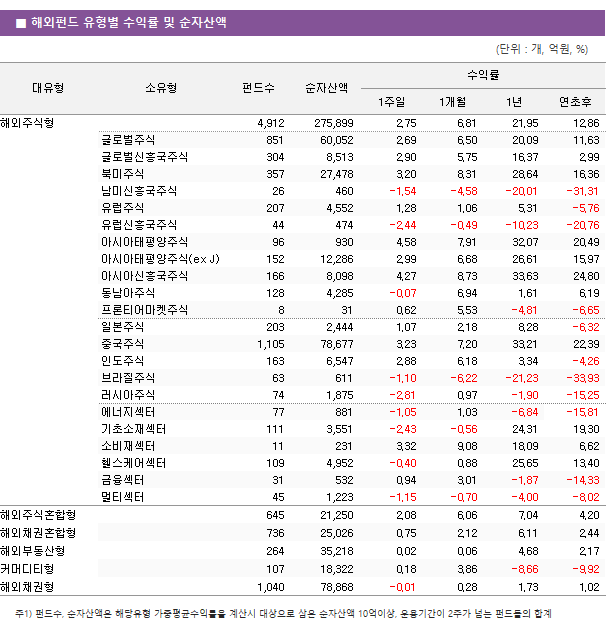Select the '북미주식' row label
Viewport: 612px width, 622px height.
coord(122,174)
